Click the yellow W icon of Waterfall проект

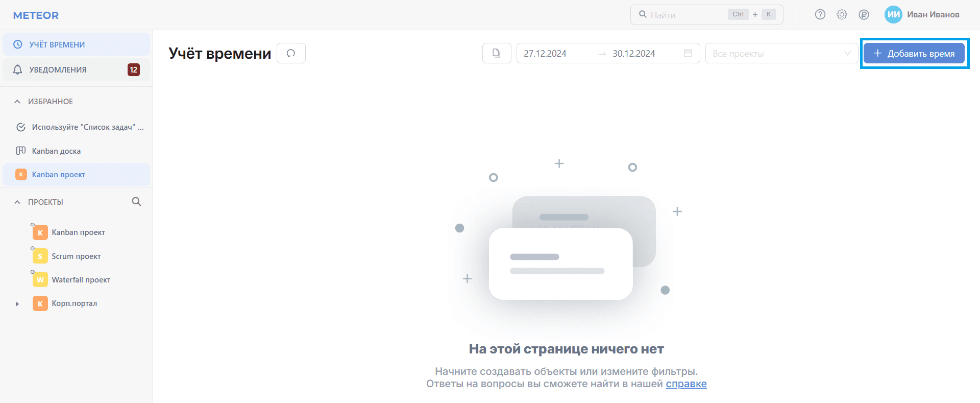click(40, 280)
